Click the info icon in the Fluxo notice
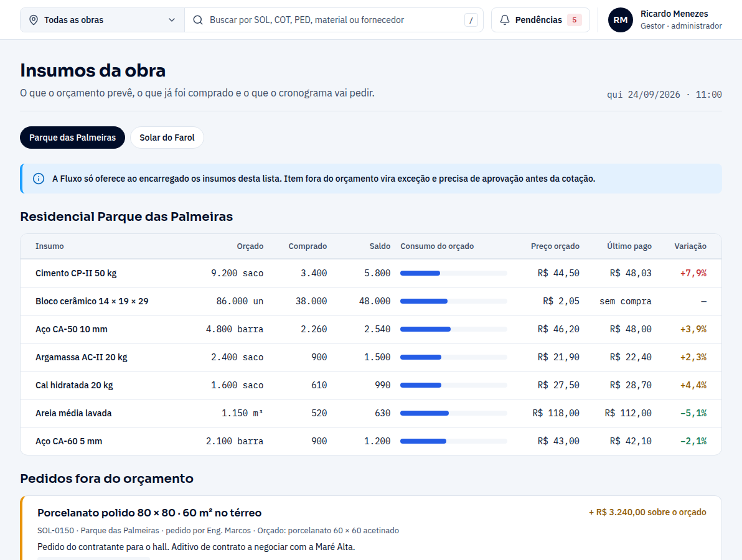This screenshot has height=560, width=742. (39, 179)
